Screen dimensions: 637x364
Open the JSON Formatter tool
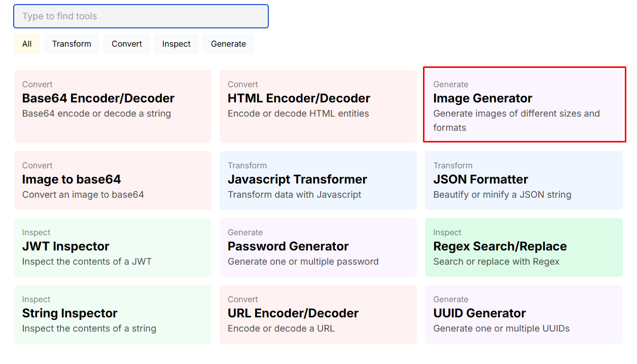pyautogui.click(x=524, y=180)
